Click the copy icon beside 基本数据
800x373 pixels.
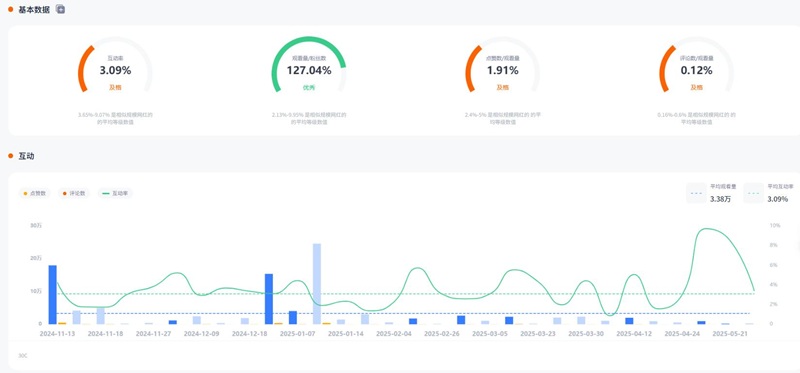[60, 9]
